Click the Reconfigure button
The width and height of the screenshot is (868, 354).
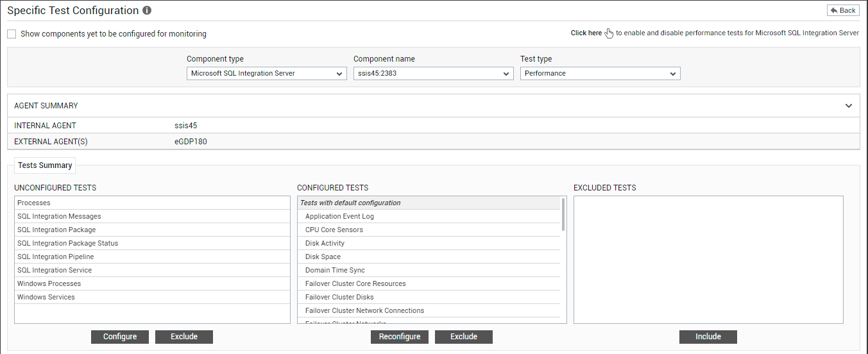(400, 337)
